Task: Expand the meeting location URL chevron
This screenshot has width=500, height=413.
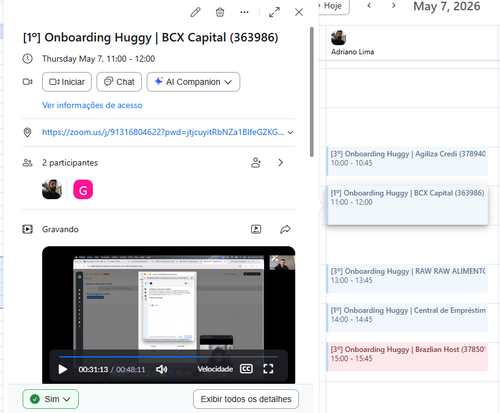Action: (291, 132)
